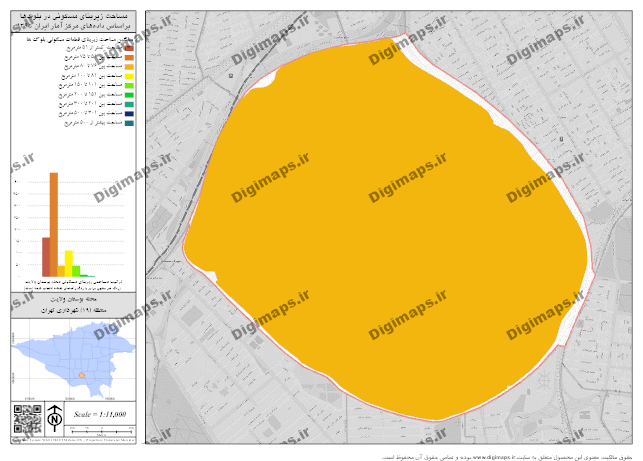Image resolution: width=643 pixels, height=461 pixels.
Task: Click the amber legend swatch for 76–80 sqm
Action: point(129,67)
